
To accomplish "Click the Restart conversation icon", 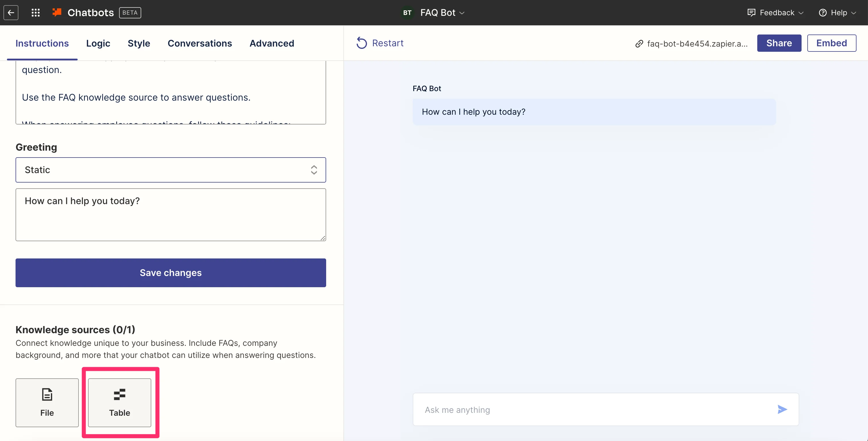I will coord(362,43).
